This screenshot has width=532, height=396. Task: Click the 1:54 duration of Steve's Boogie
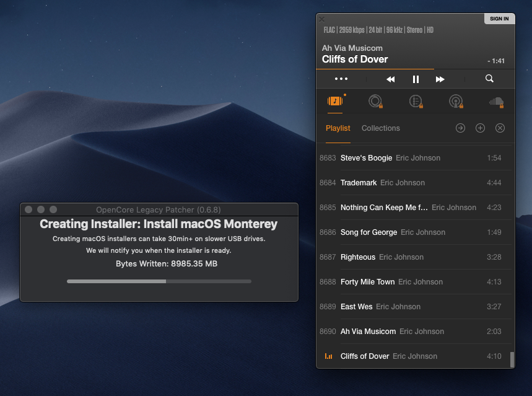click(494, 158)
